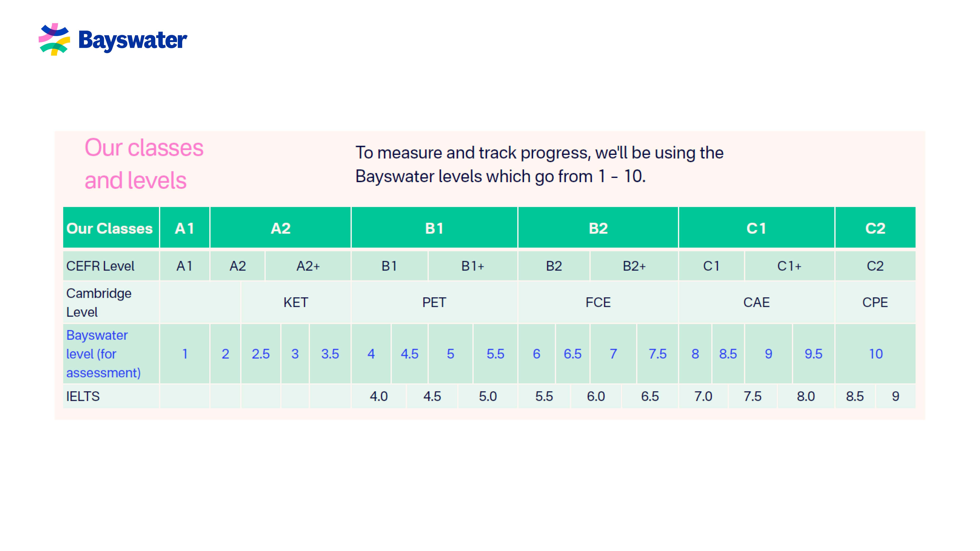Select the KET Cambridge level cell

[296, 302]
